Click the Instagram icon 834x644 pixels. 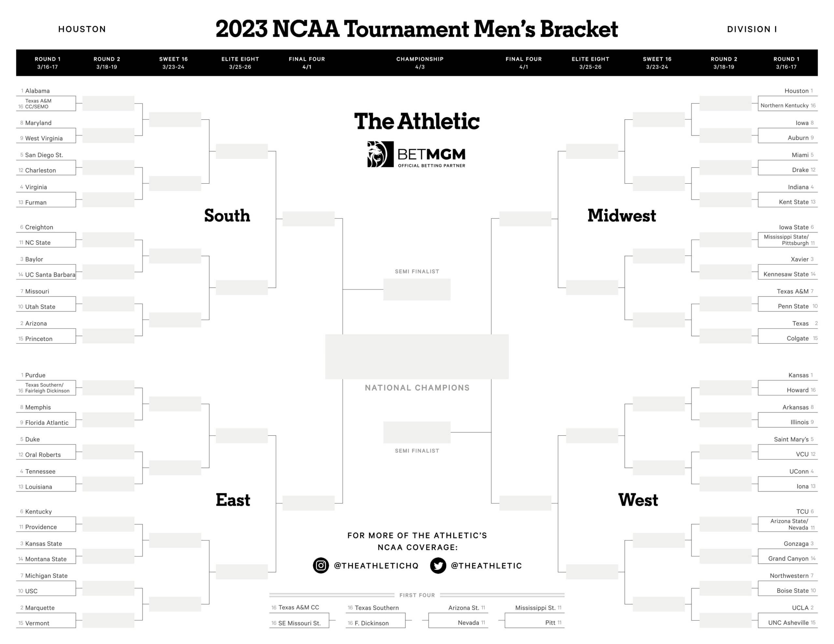pyautogui.click(x=321, y=565)
